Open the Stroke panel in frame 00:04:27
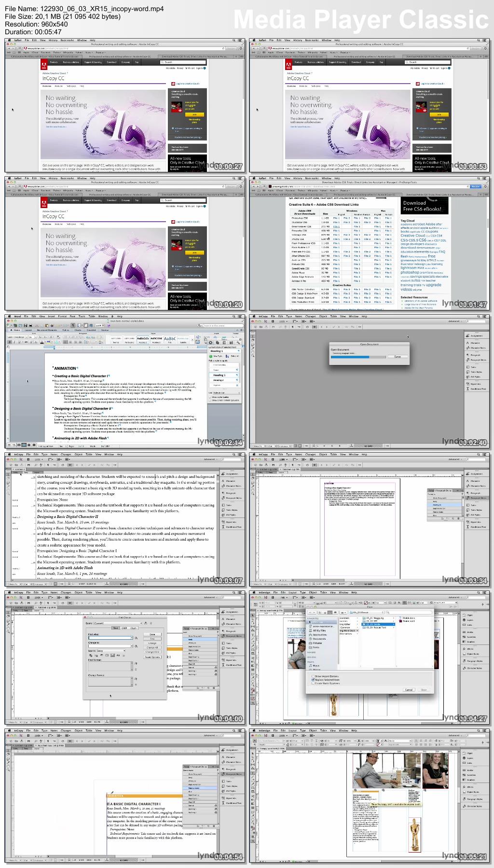Screen dimensions: 494x868 [468, 632]
